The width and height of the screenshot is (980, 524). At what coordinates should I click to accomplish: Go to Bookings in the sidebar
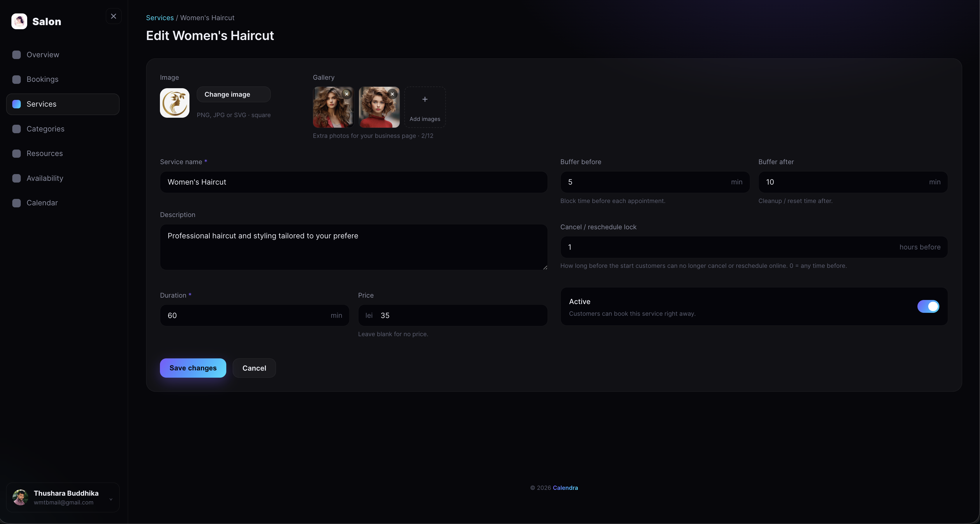click(x=63, y=79)
